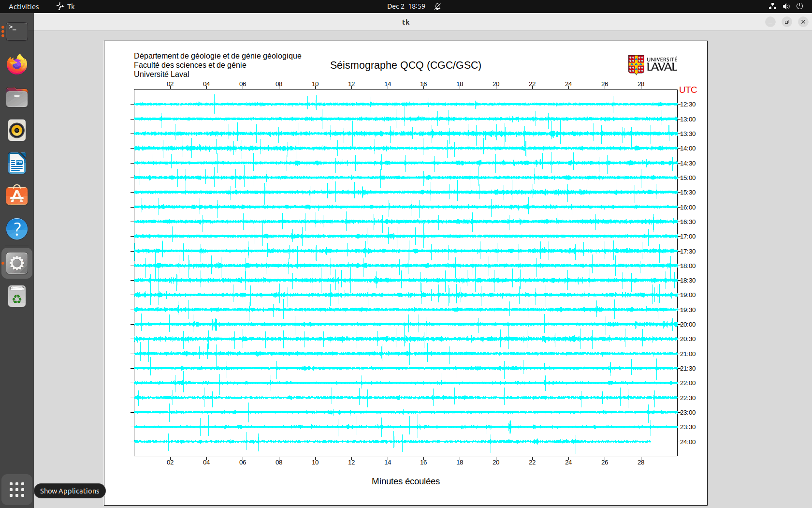Viewport: 812px width, 508px height.
Task: Launch Firefox web browser
Action: [x=17, y=64]
